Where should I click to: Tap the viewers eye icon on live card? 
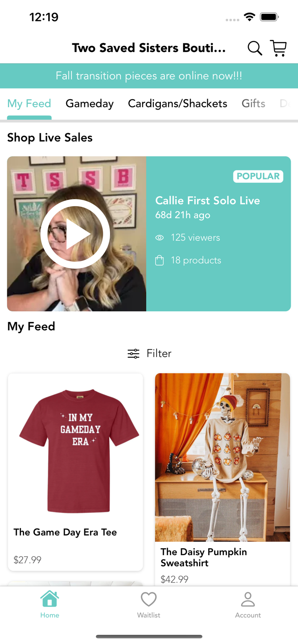(160, 237)
